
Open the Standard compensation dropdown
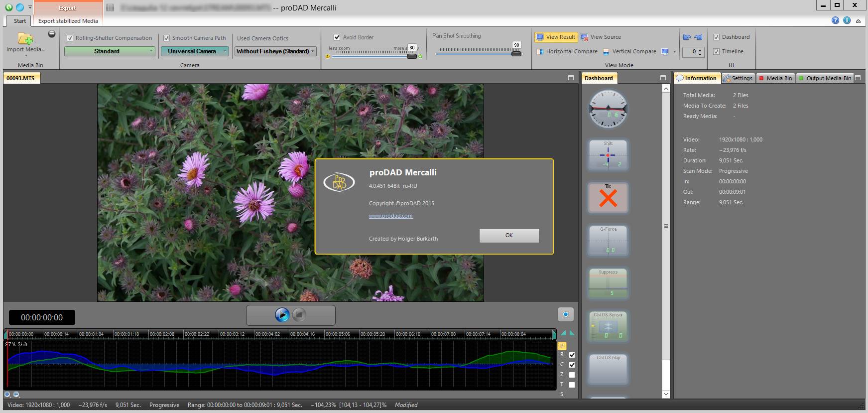pos(110,51)
